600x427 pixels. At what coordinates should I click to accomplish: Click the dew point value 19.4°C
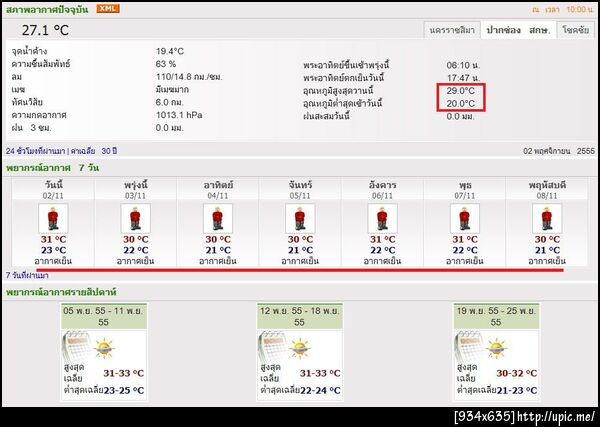(x=170, y=51)
